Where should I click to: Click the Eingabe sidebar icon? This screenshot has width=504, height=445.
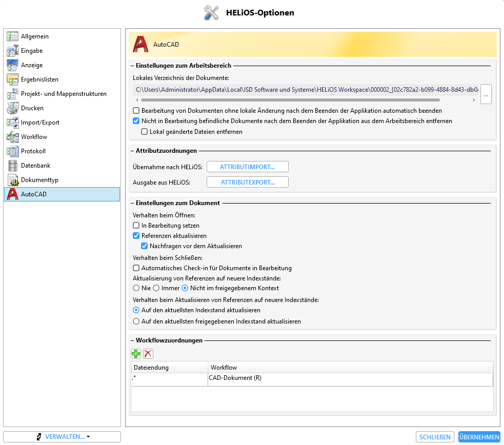point(12,51)
